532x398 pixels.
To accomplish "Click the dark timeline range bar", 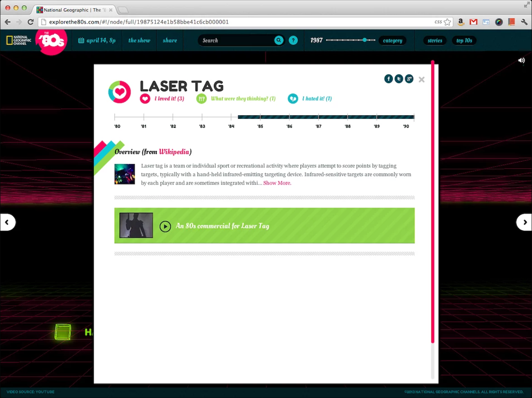I will (x=326, y=117).
